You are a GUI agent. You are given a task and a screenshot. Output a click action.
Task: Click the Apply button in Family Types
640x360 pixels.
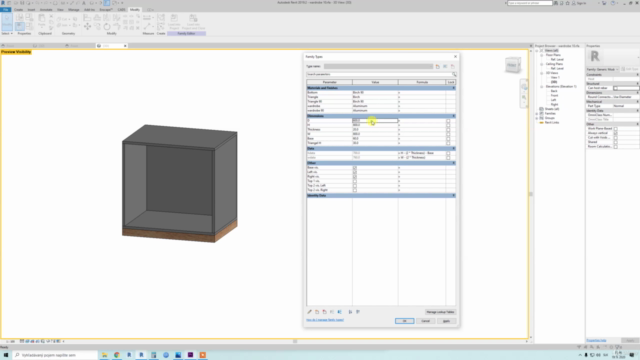[x=447, y=321]
